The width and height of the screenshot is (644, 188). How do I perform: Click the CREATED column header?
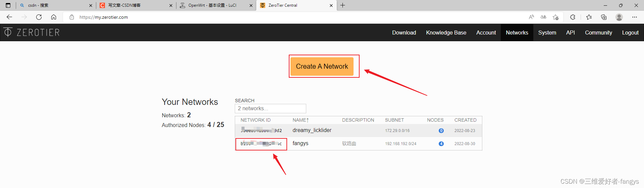(x=466, y=120)
